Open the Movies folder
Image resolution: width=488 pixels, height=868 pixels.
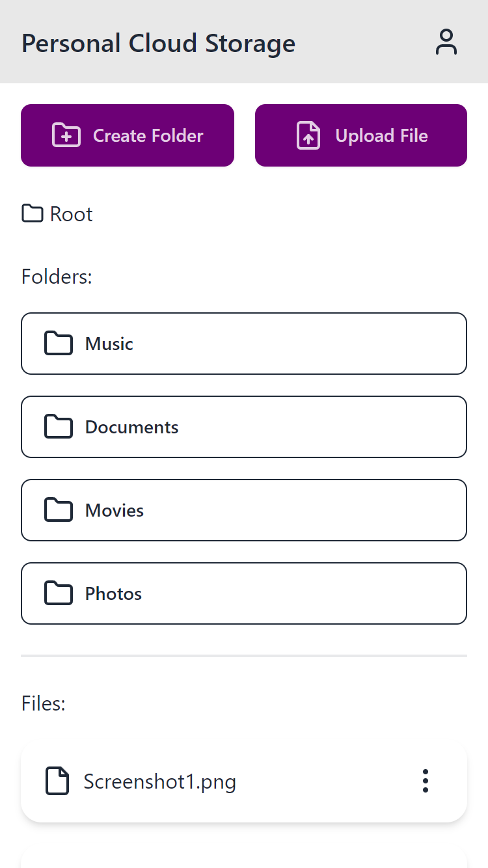pyautogui.click(x=244, y=510)
